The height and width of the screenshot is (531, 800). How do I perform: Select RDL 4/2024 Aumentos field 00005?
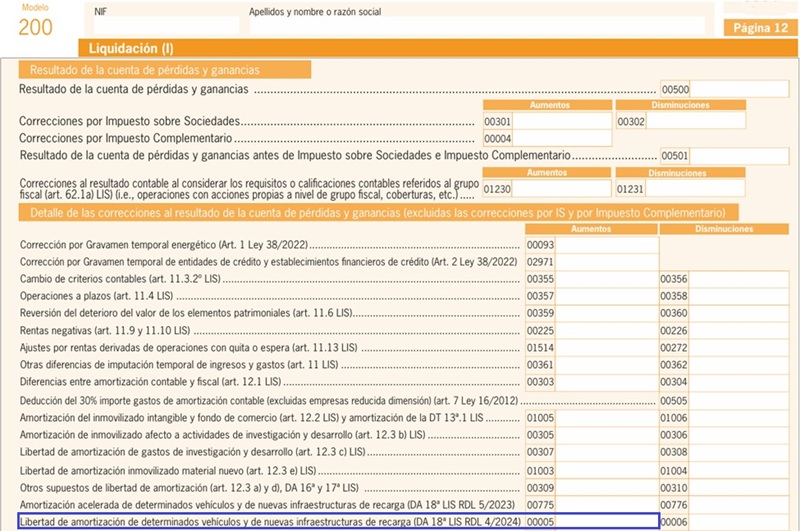point(607,522)
